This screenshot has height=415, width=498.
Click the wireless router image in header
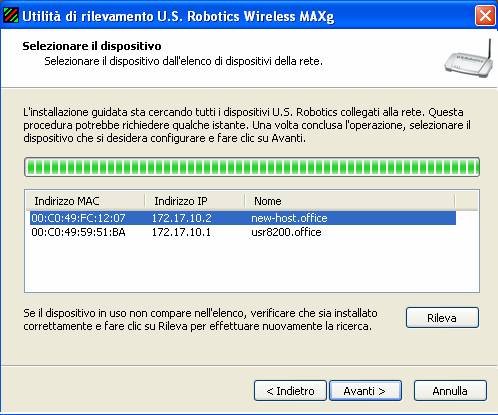469,59
